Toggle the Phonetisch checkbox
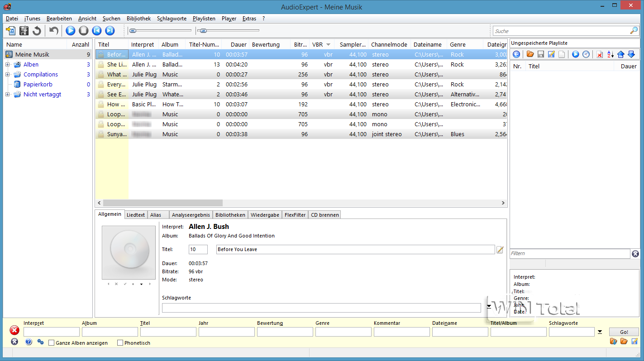644x361 pixels. point(120,343)
